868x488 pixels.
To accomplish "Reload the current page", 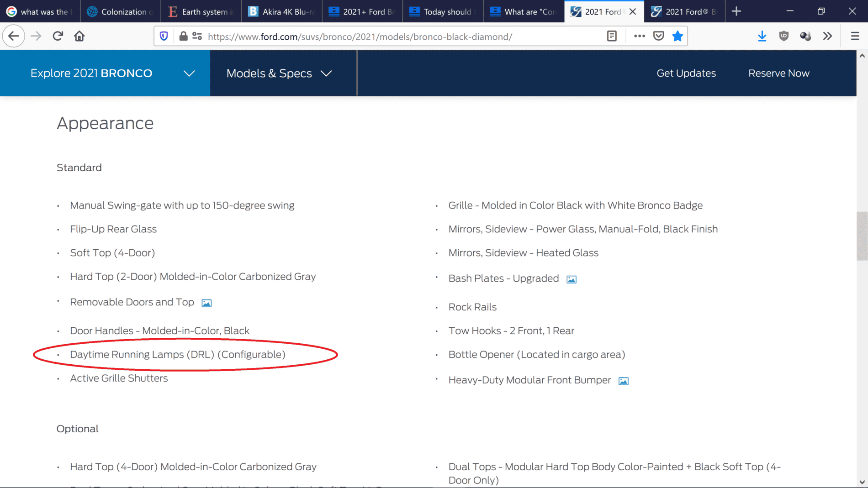I will pos(58,36).
